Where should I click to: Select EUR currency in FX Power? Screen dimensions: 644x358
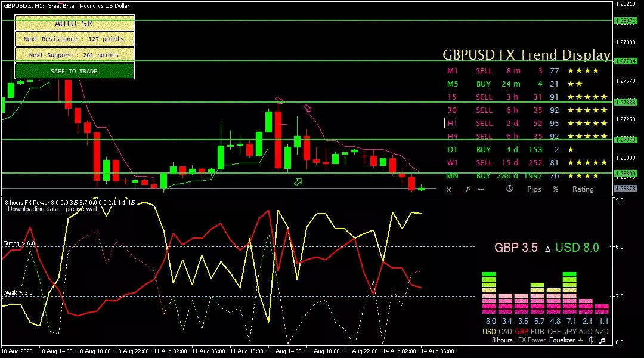(537, 331)
